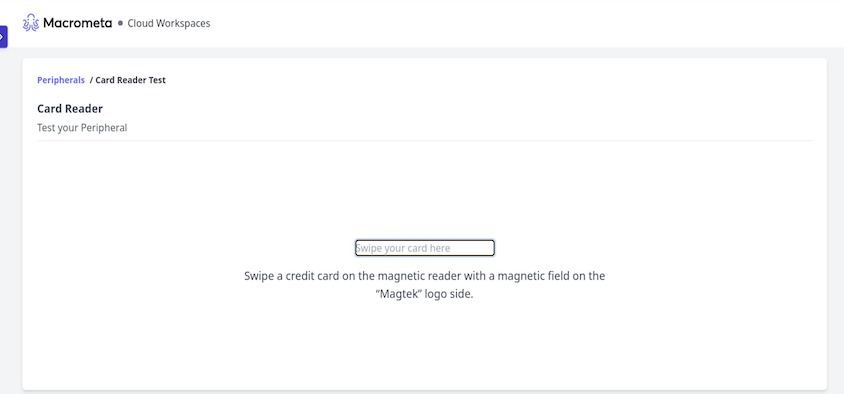Click the Macrometa wordmark text
The width and height of the screenshot is (844, 394).
[x=78, y=23]
